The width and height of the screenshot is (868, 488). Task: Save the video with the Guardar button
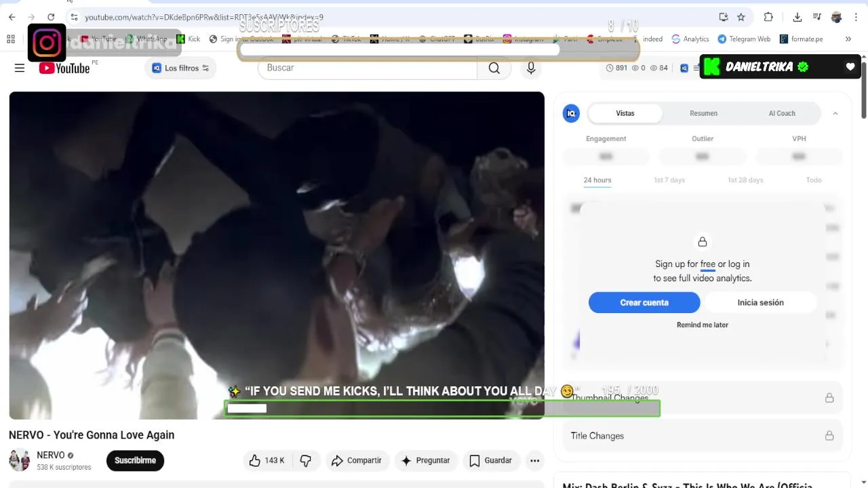click(491, 460)
